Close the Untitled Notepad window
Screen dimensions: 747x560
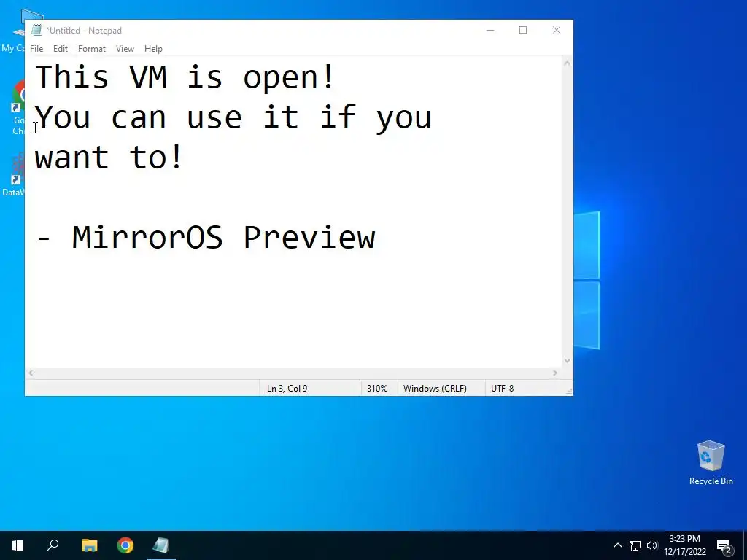tap(556, 30)
